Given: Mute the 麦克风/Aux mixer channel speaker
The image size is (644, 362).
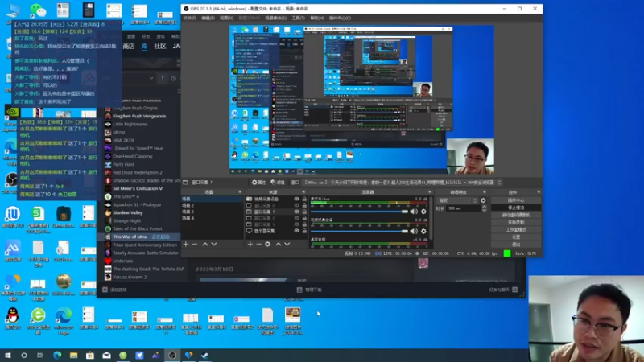Looking at the screenshot, I should click(414, 212).
